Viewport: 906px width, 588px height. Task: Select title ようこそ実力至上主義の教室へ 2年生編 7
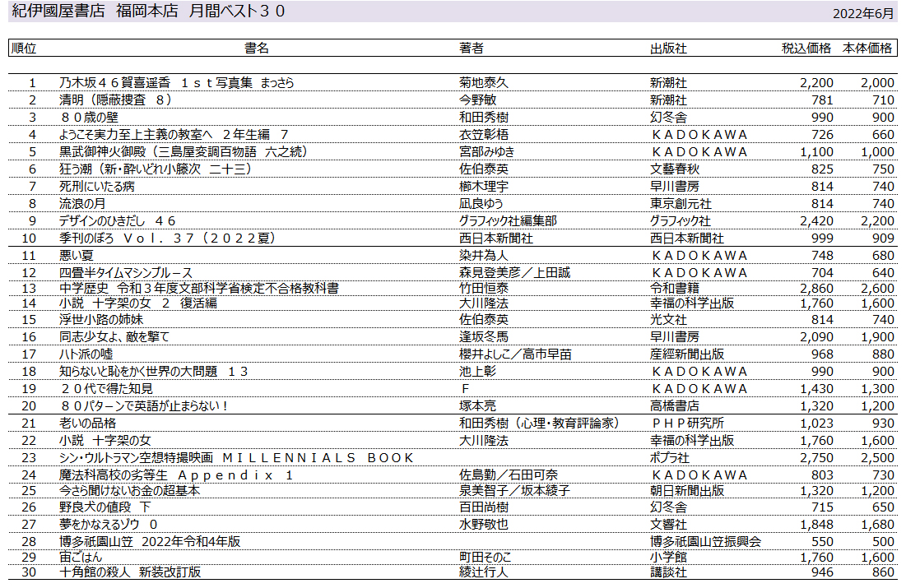point(174,135)
